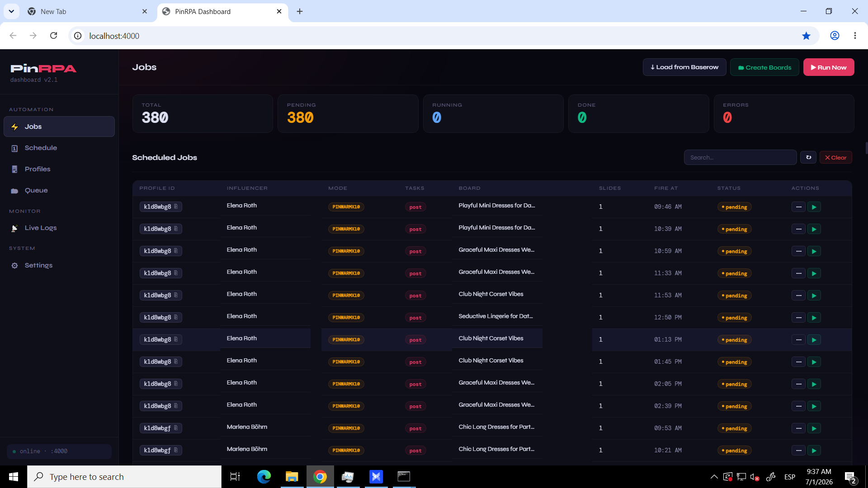Sort by FIRE AT column header

665,188
